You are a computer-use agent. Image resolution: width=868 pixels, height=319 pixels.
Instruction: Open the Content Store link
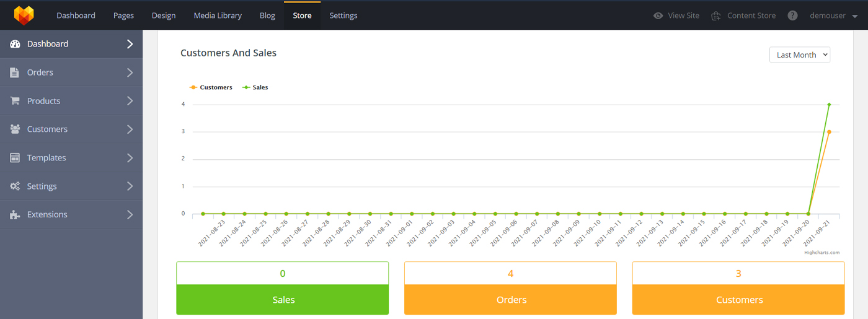[743, 15]
